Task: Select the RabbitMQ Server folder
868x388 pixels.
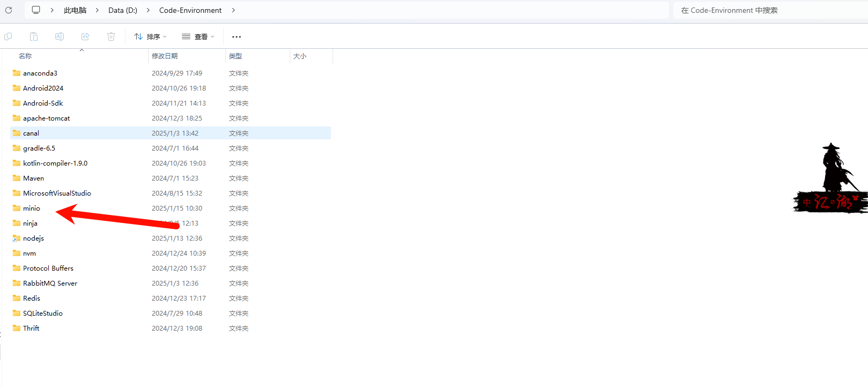Action: click(50, 283)
